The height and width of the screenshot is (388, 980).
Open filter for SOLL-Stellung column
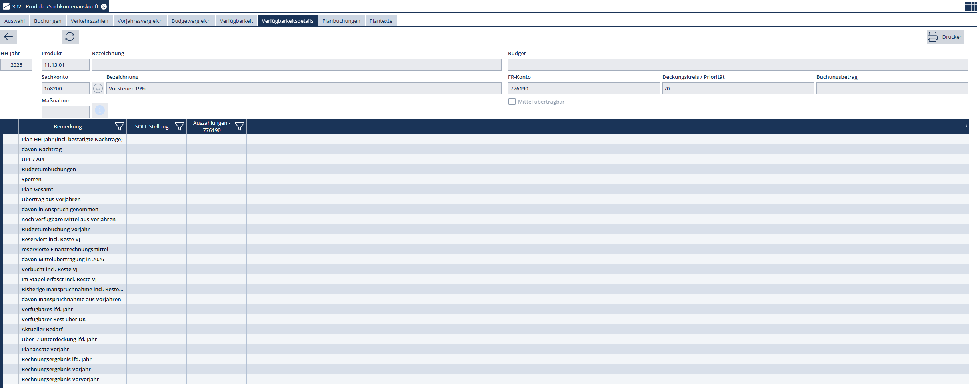coord(180,126)
